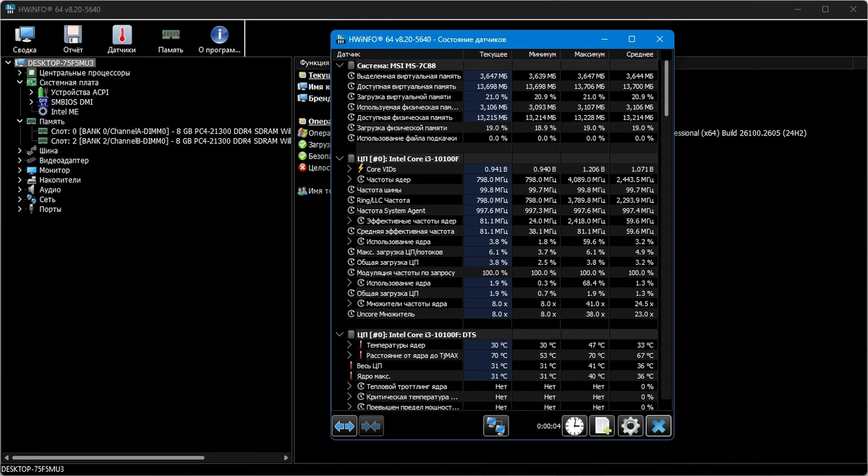Click the Монитор display icon in tree
868x476 pixels.
point(32,170)
